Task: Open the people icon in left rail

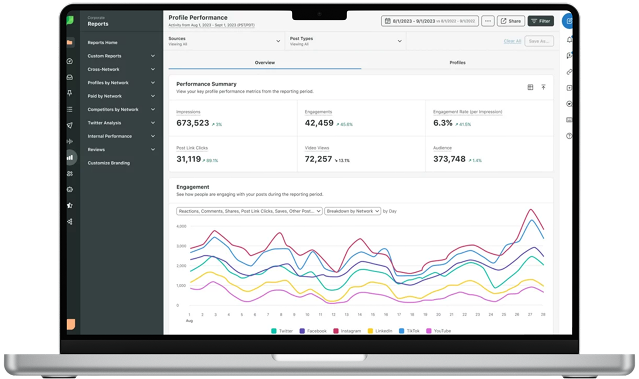Action: pyautogui.click(x=70, y=174)
